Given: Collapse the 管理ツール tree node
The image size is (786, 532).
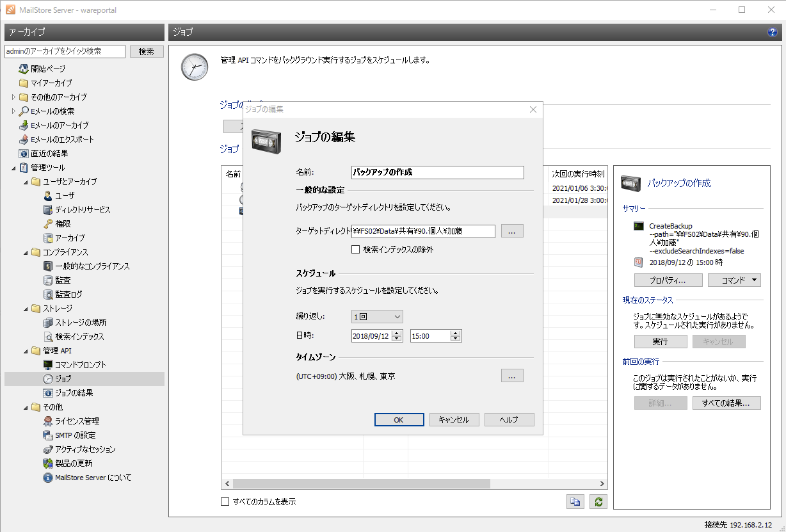Looking at the screenshot, I should coord(15,168).
